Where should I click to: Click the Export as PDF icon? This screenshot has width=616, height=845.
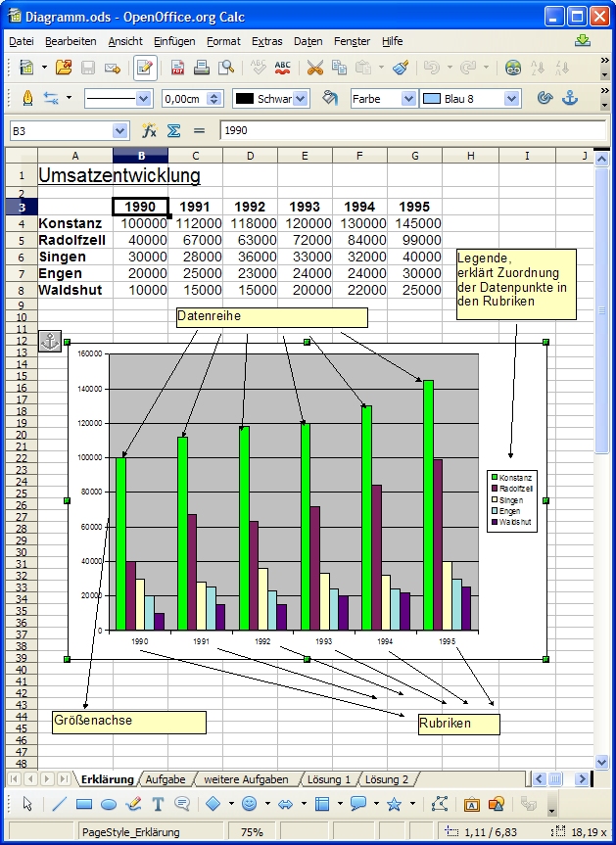(x=178, y=68)
